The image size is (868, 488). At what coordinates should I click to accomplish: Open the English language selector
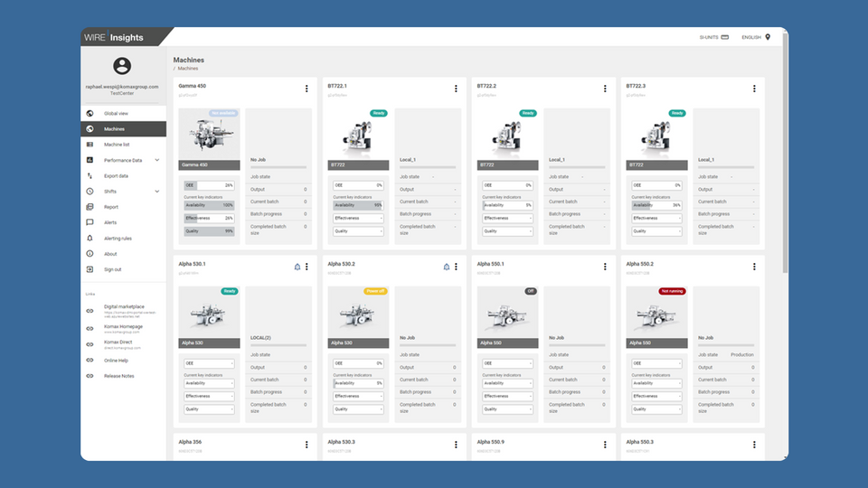pos(756,37)
